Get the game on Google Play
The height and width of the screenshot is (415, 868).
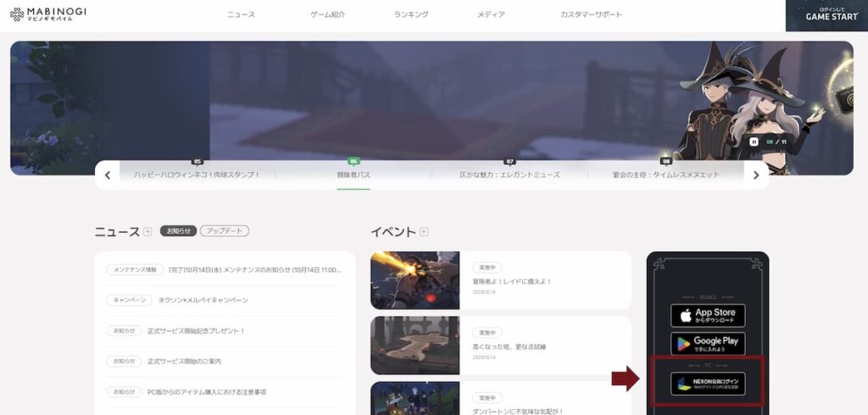[x=708, y=344]
